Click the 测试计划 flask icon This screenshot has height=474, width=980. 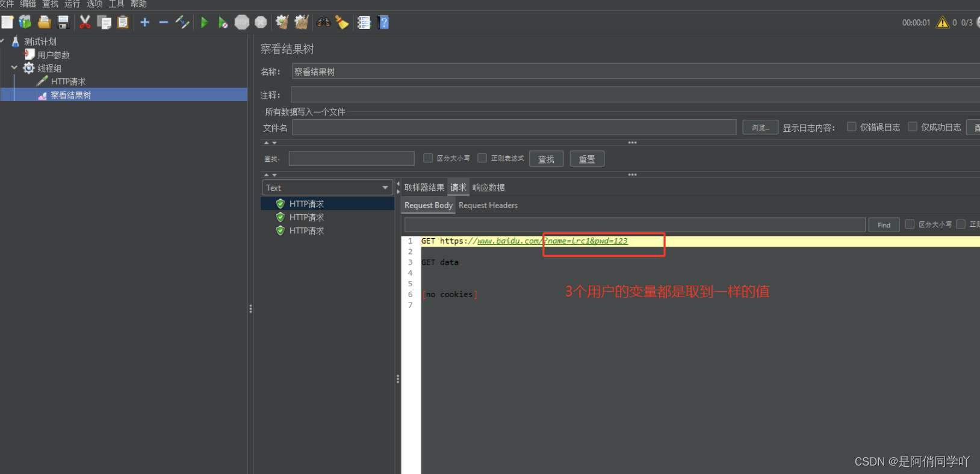16,42
